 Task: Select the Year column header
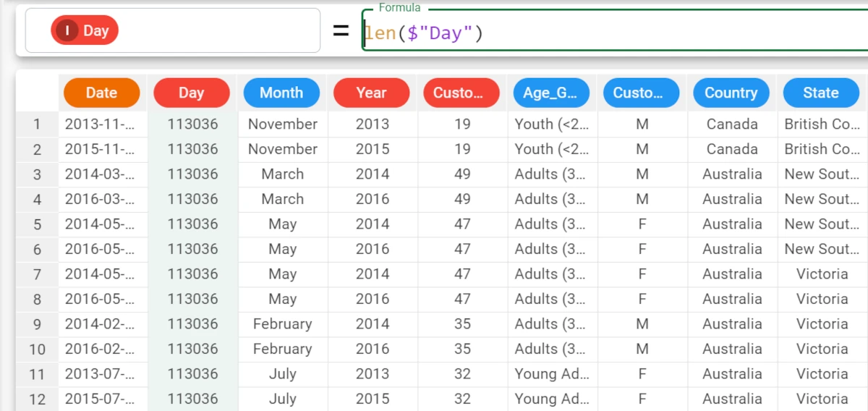click(x=371, y=93)
